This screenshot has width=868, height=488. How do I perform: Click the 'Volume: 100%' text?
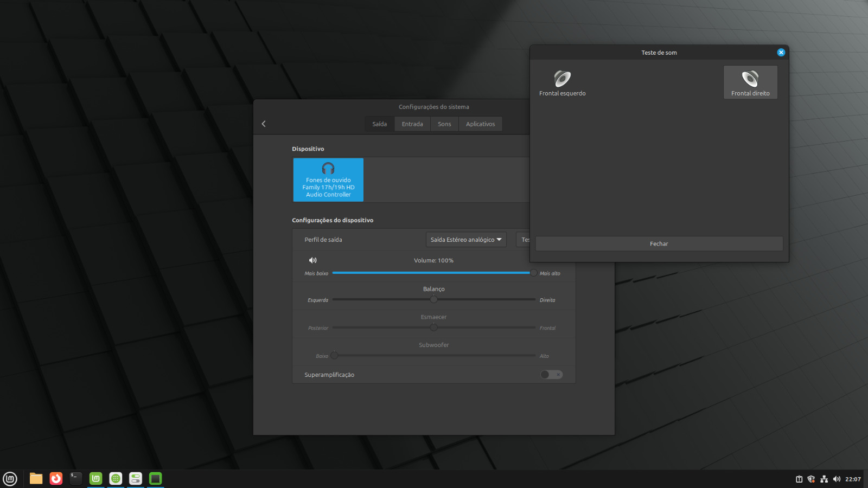pyautogui.click(x=433, y=260)
